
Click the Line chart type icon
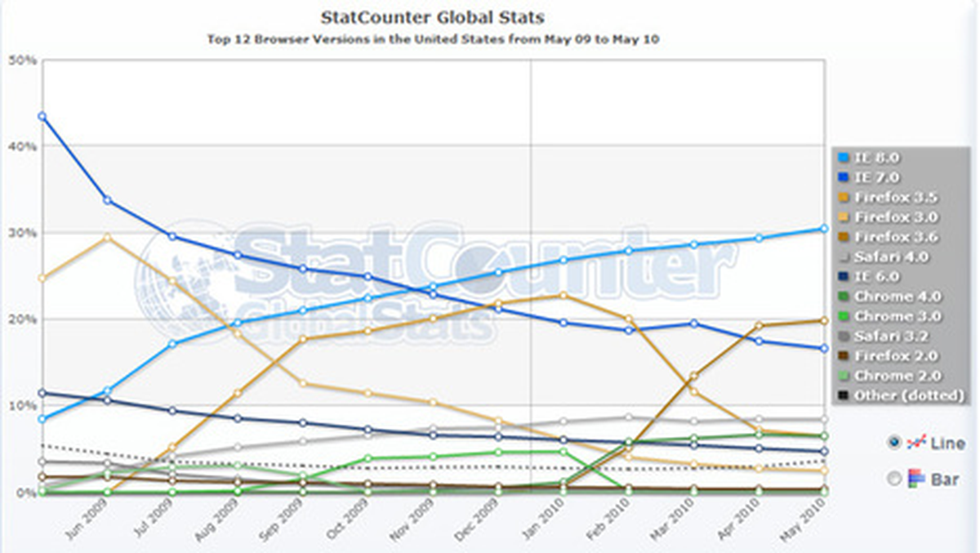pyautogui.click(x=915, y=443)
